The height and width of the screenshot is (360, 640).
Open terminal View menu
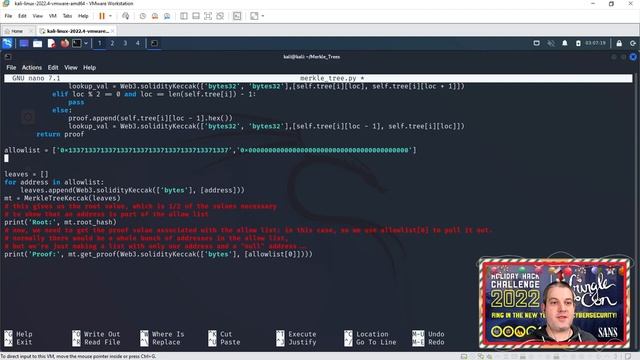(x=71, y=68)
